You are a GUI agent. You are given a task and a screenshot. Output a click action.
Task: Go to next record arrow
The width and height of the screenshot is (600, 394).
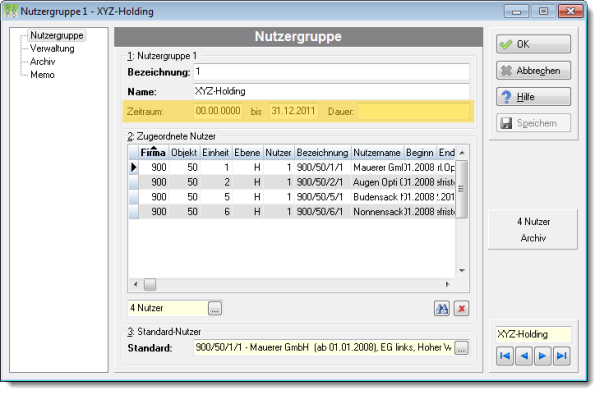click(x=543, y=356)
